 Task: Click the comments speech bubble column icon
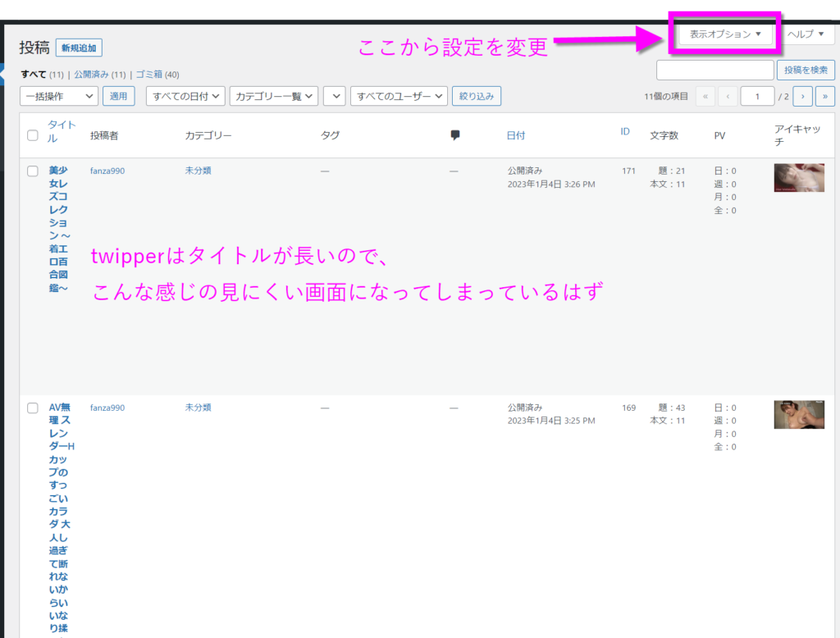455,135
